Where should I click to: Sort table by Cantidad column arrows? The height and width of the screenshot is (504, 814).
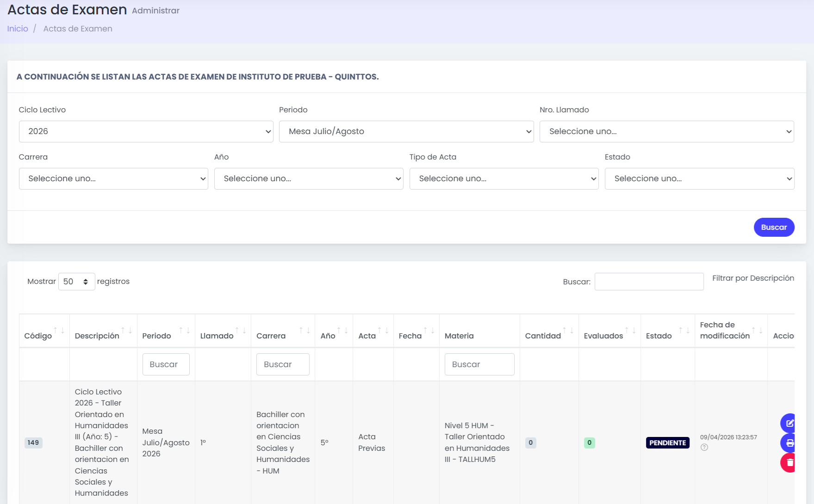(x=568, y=330)
